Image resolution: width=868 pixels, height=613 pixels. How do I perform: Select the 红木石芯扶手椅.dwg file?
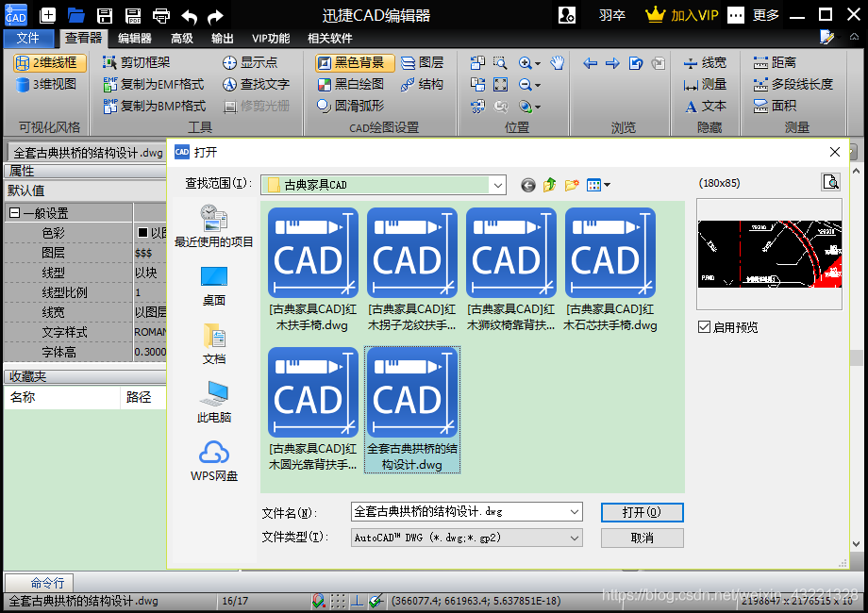[x=610, y=270]
